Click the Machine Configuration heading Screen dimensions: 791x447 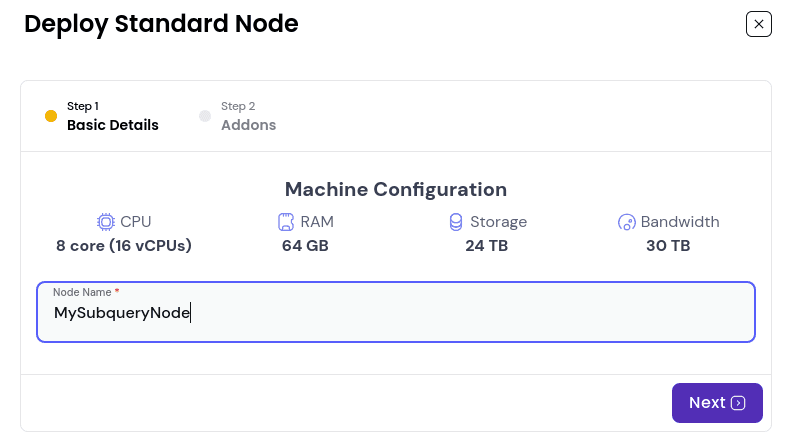[396, 189]
